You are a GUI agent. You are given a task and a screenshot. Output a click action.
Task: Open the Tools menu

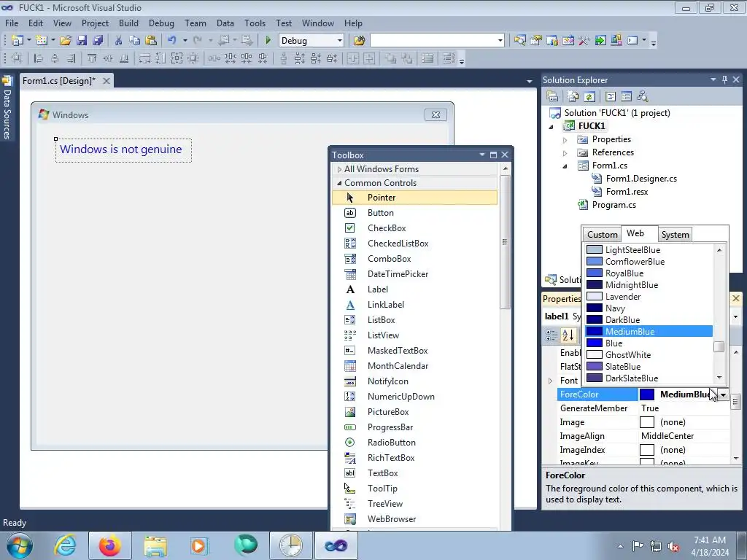tap(255, 23)
